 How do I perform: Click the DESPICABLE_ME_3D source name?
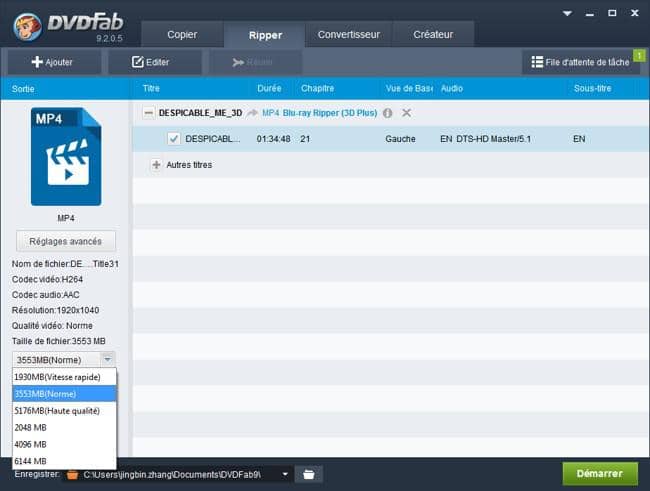coord(201,113)
